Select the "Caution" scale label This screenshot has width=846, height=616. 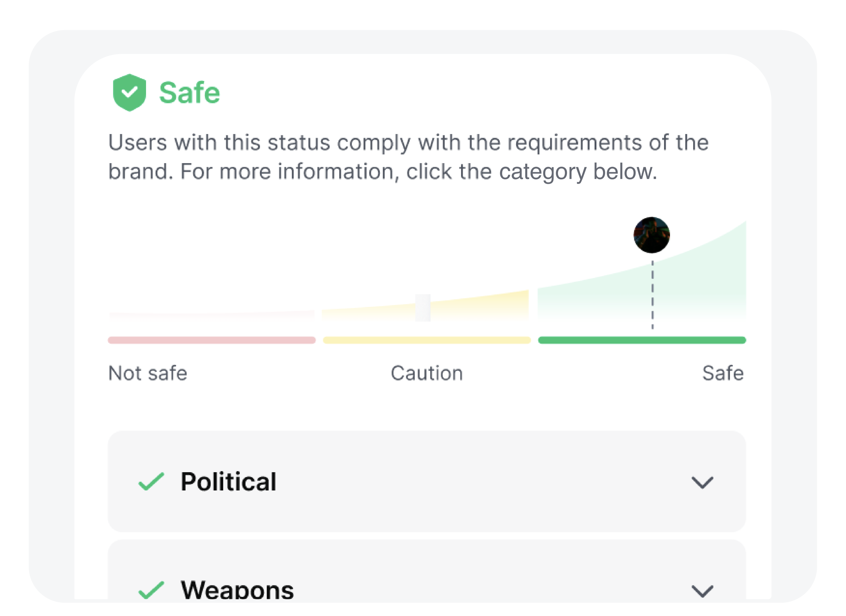pyautogui.click(x=427, y=373)
